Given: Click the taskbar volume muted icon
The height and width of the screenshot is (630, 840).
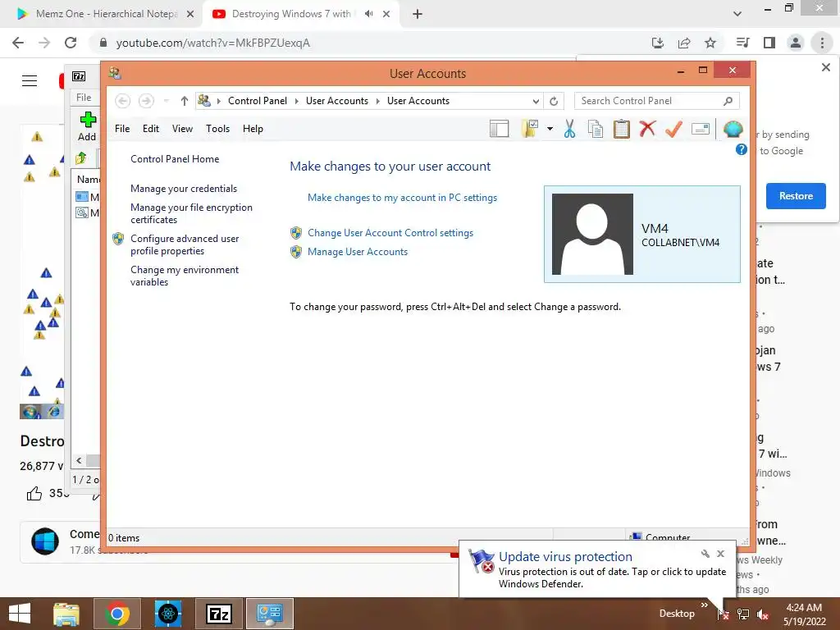Looking at the screenshot, I should (x=762, y=614).
